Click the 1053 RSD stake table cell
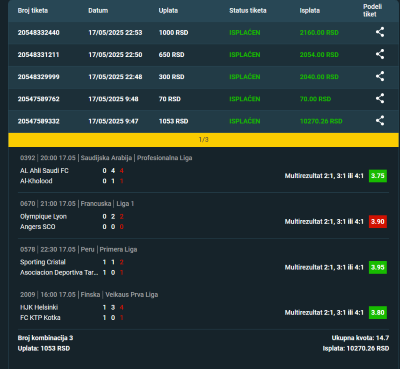Screen dimensions: 400x369 [173, 121]
